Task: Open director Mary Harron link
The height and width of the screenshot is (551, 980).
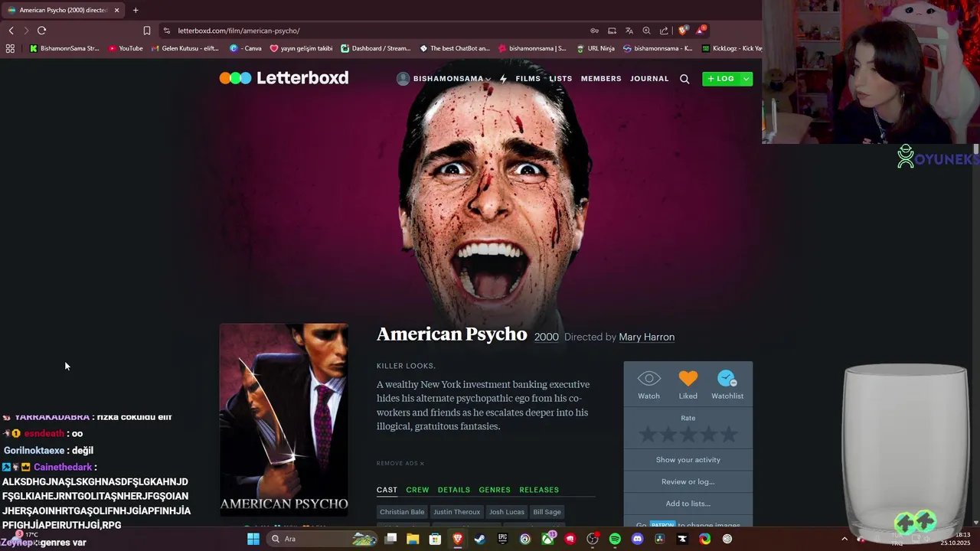Action: (x=646, y=337)
